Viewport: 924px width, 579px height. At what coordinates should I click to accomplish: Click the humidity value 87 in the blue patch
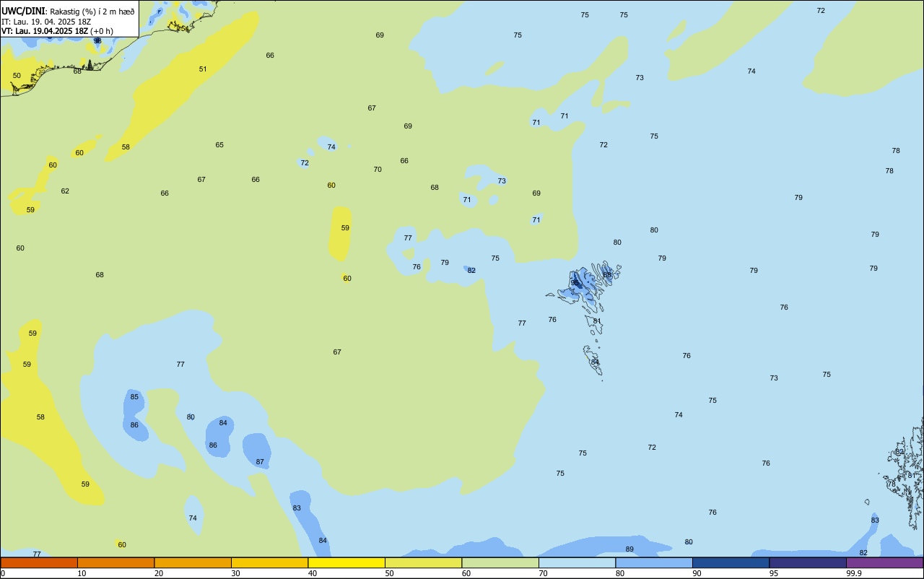260,462
